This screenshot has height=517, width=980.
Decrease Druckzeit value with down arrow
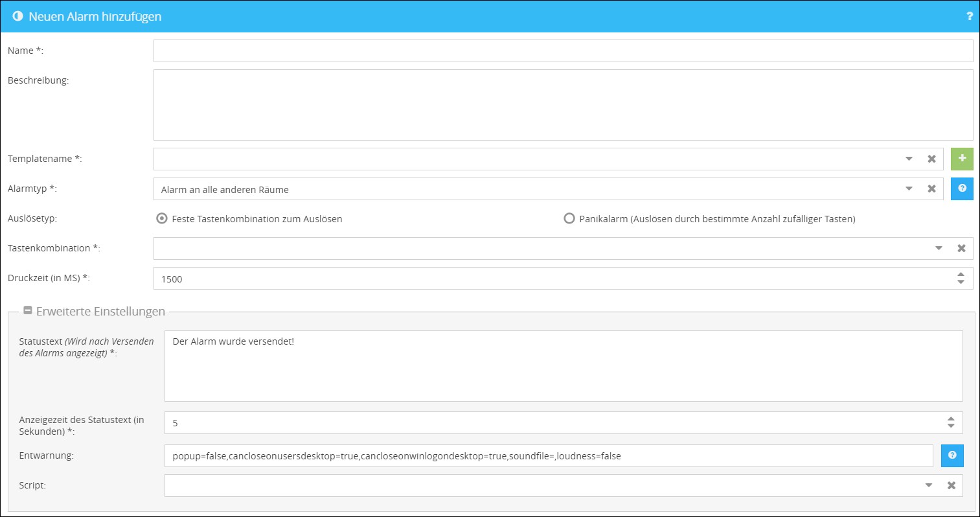pos(961,282)
